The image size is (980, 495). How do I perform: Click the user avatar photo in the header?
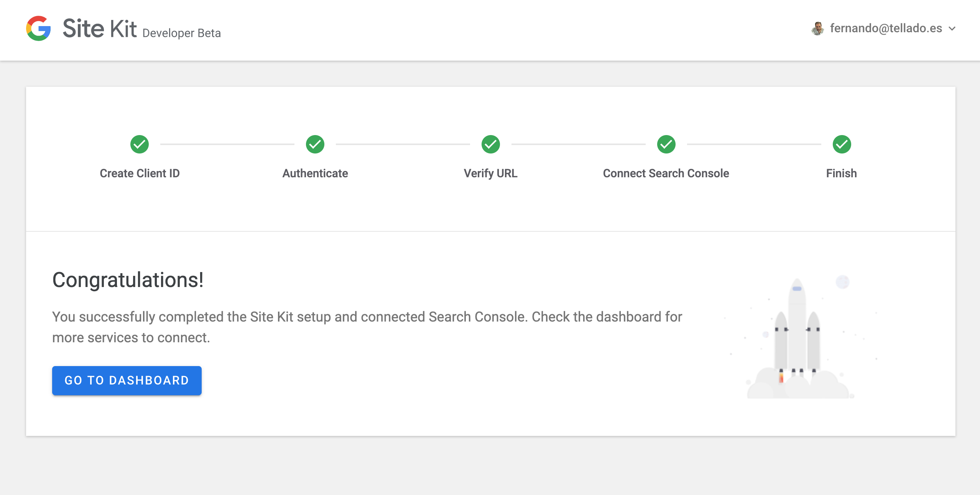click(x=818, y=28)
